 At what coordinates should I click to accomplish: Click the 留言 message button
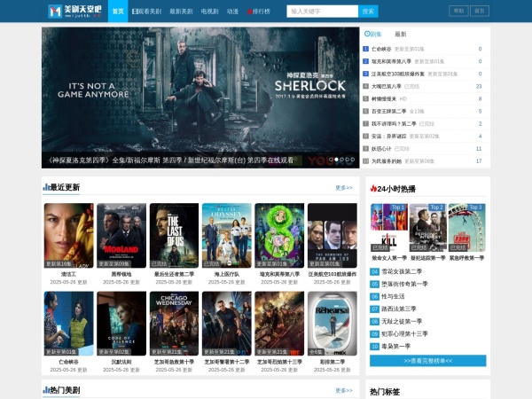[480, 11]
